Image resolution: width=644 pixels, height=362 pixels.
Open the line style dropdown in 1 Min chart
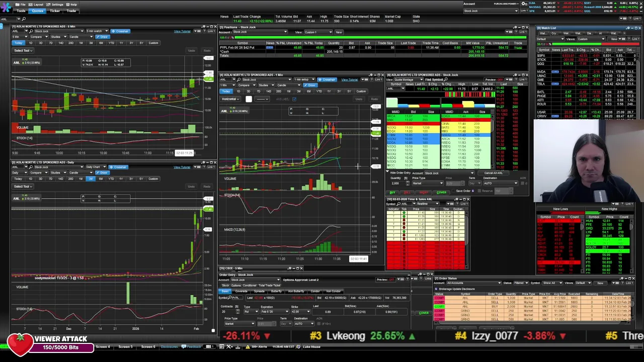[262, 99]
